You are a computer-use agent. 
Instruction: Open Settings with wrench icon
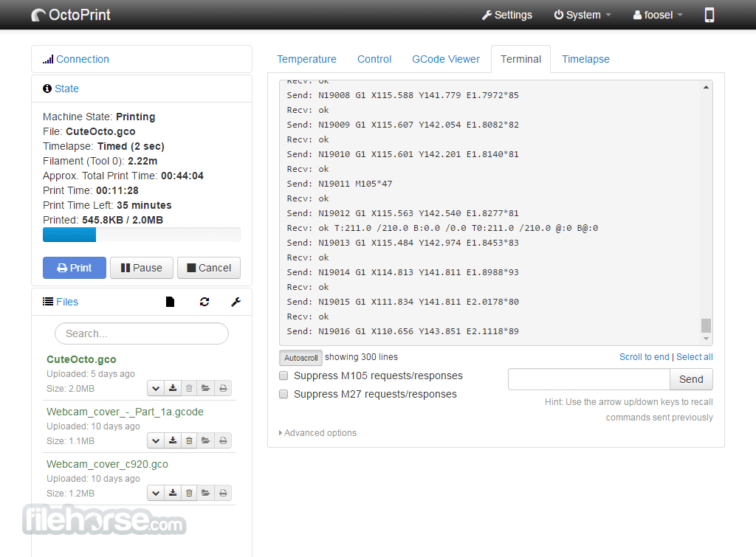click(x=506, y=15)
